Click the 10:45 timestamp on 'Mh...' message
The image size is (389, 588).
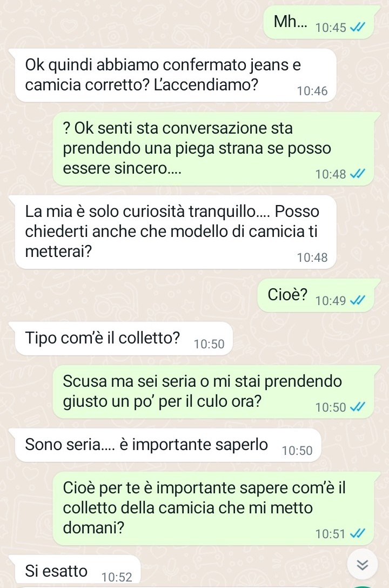(x=331, y=28)
